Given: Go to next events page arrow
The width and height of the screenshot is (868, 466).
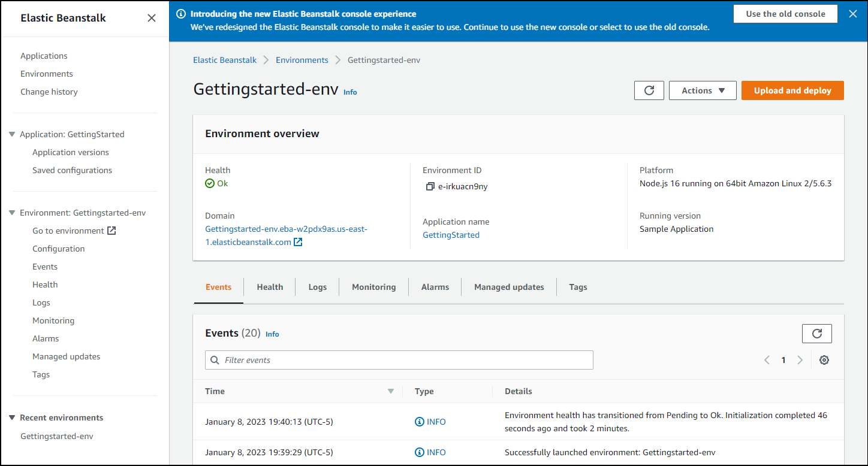Looking at the screenshot, I should click(800, 360).
